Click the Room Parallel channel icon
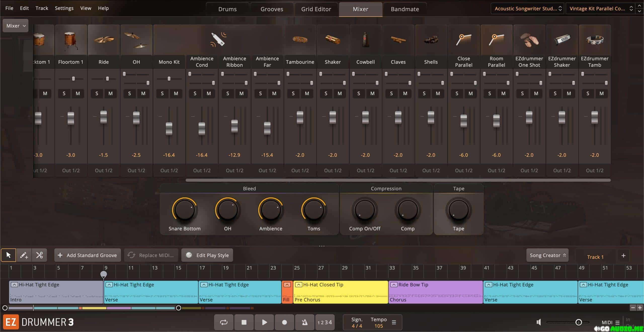 point(496,40)
